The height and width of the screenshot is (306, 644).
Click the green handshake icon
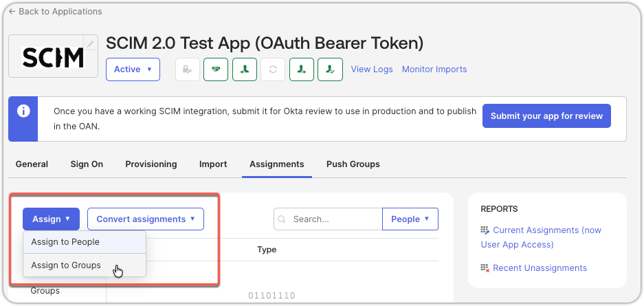(x=216, y=69)
